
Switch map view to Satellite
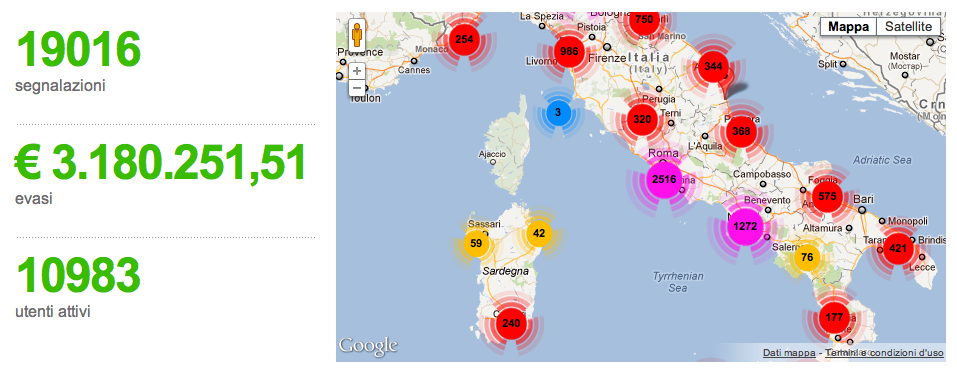pos(908,27)
